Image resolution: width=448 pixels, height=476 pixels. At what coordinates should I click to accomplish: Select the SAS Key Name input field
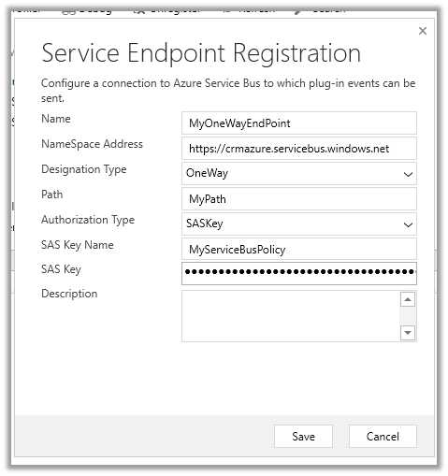click(x=299, y=250)
